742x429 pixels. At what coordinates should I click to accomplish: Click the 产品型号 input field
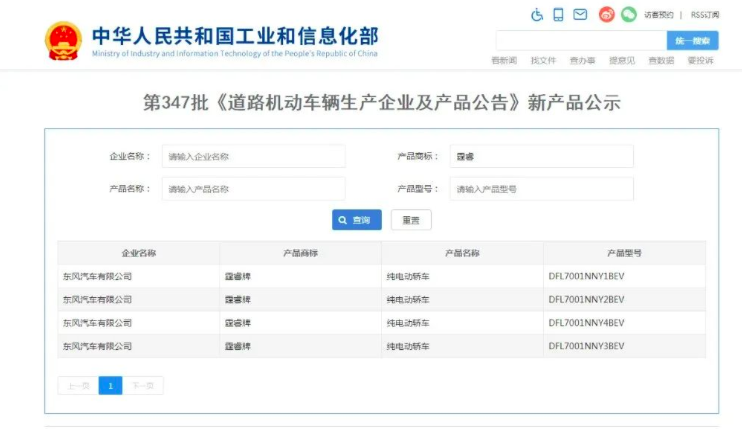[541, 189]
